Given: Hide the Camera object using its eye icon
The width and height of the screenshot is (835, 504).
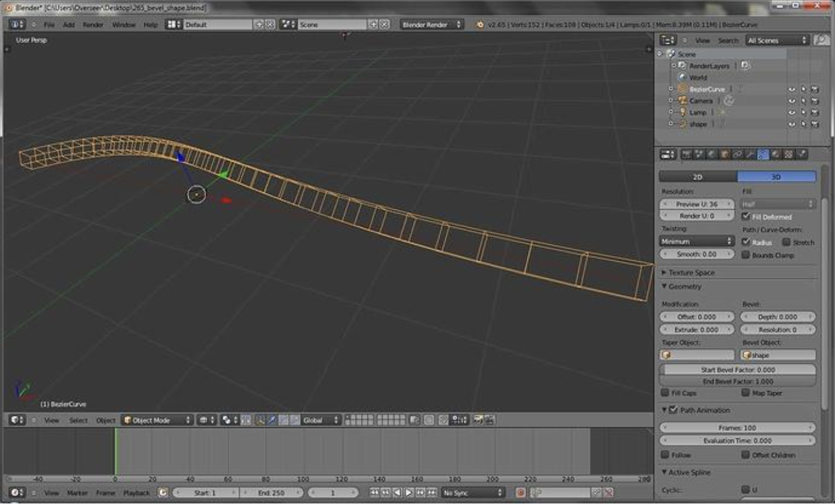Looking at the screenshot, I should 792,101.
